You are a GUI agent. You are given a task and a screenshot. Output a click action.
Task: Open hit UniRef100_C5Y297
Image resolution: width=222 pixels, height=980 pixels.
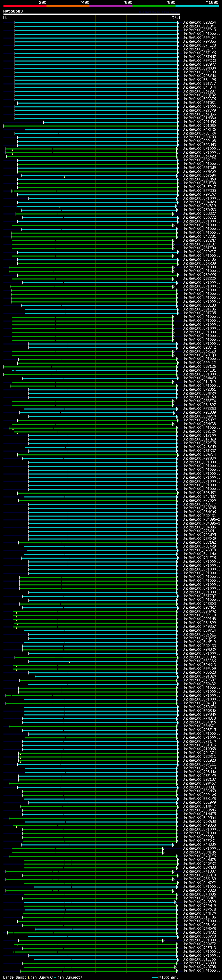pyautogui.click(x=199, y=91)
